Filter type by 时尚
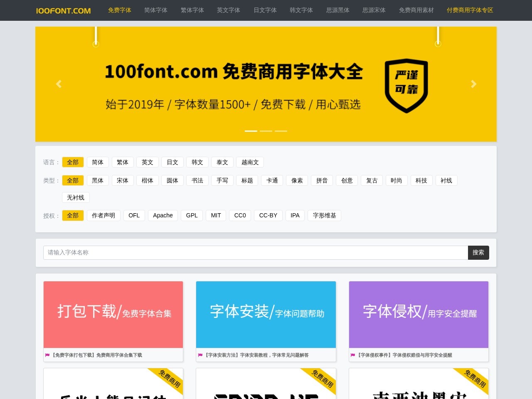 click(x=397, y=180)
